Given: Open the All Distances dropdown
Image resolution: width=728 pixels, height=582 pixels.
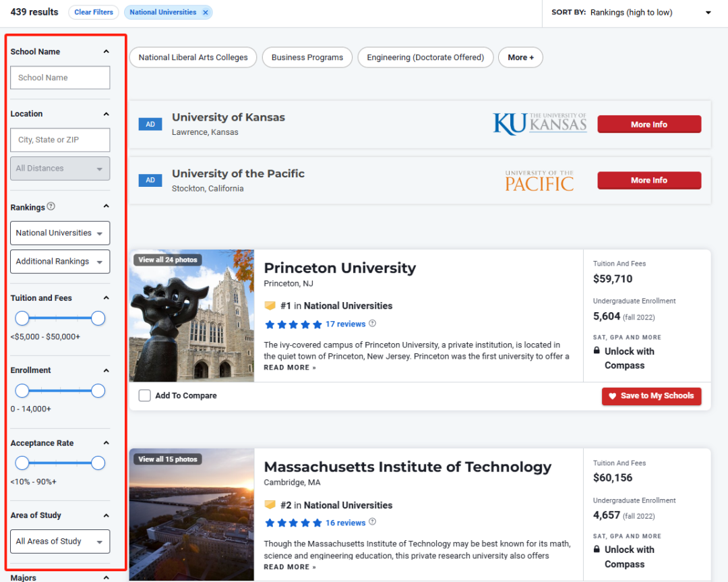Looking at the screenshot, I should click(x=60, y=168).
